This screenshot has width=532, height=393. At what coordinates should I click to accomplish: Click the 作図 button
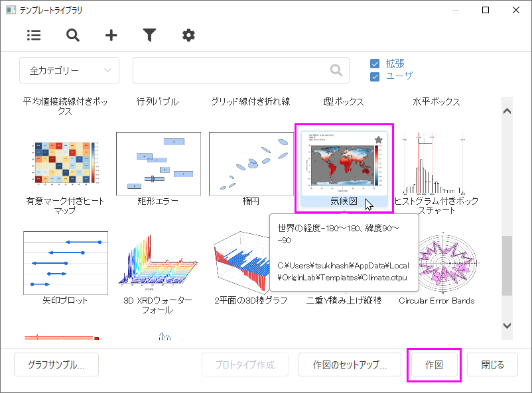[x=434, y=365]
